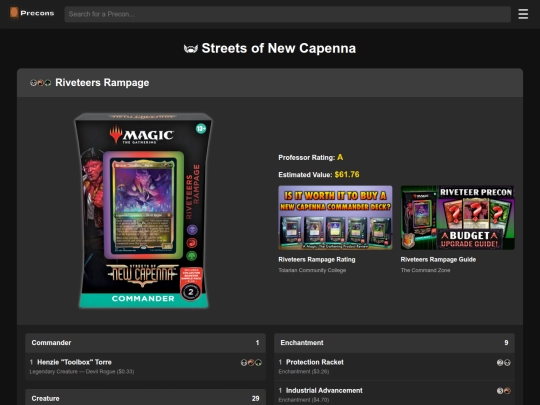Screen dimensions: 540x405
Task: Open the Riveteers Rampage box image
Action: tap(143, 210)
